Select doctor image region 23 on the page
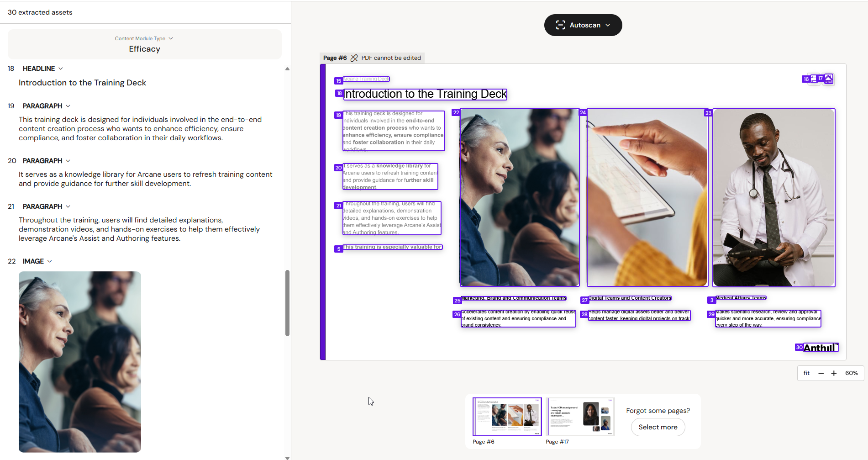Screen dimensions: 868x460 pos(774,198)
